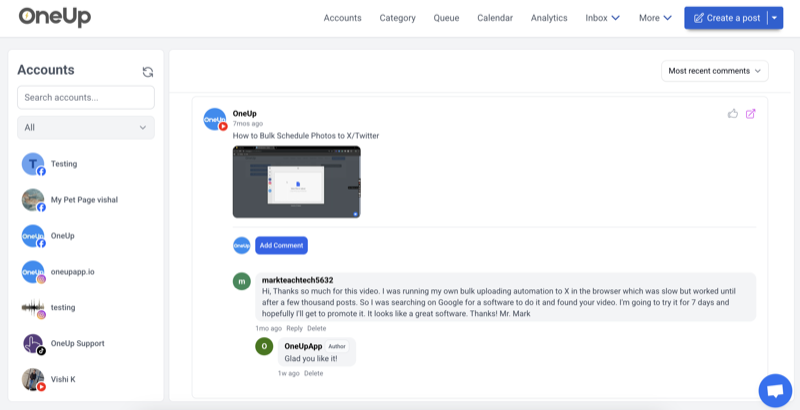800x410 pixels.
Task: Open Most recent comments sort dropdown
Action: point(715,71)
